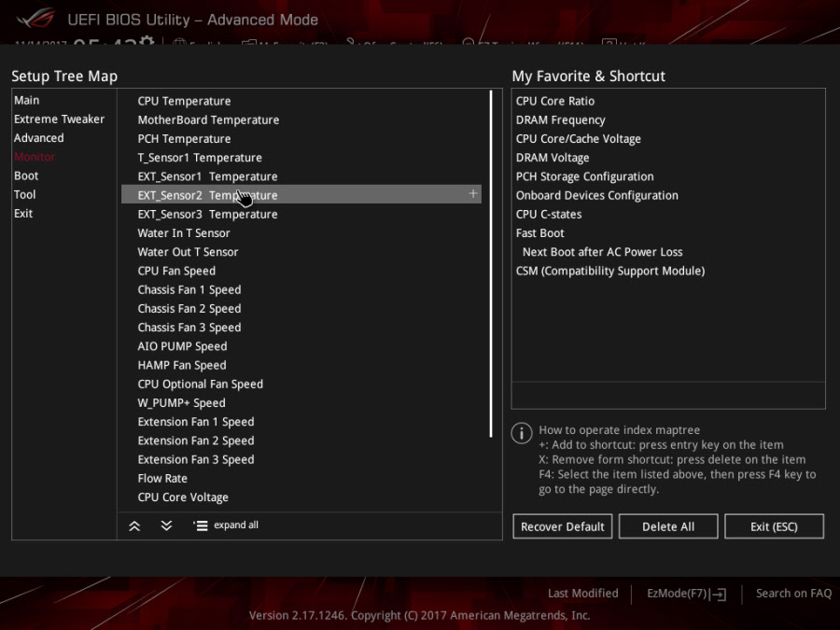
Task: Click the double up-arrow collapse icon
Action: pyautogui.click(x=134, y=525)
